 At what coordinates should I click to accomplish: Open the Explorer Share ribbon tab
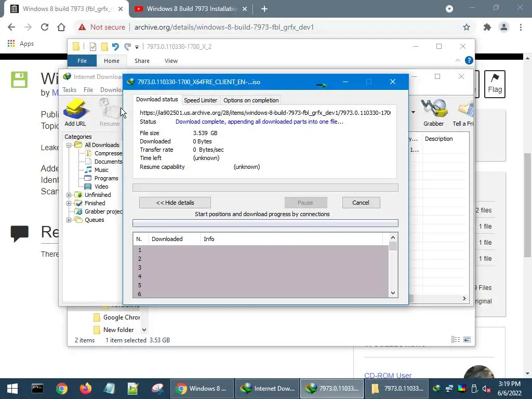(142, 61)
